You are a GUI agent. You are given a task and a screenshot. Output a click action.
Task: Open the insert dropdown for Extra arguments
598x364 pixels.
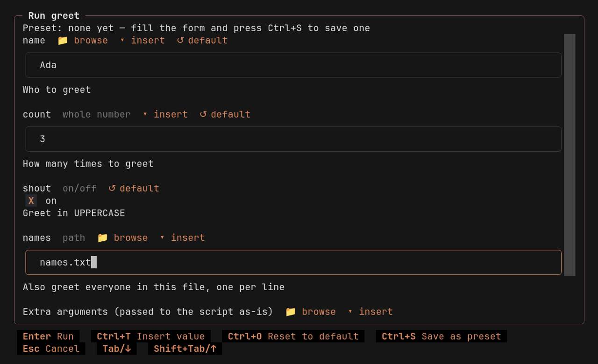(370, 312)
